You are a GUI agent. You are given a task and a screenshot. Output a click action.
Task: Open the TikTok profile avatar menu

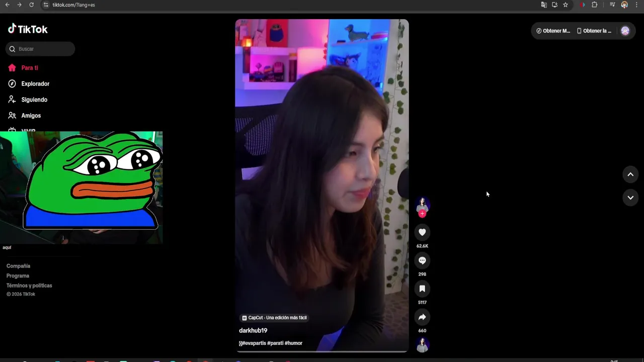[625, 31]
